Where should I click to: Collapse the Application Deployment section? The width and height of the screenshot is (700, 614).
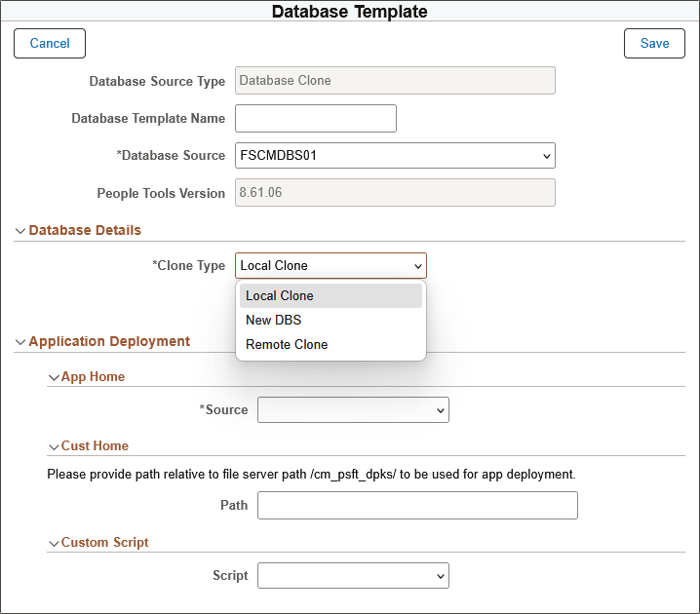[x=20, y=342]
